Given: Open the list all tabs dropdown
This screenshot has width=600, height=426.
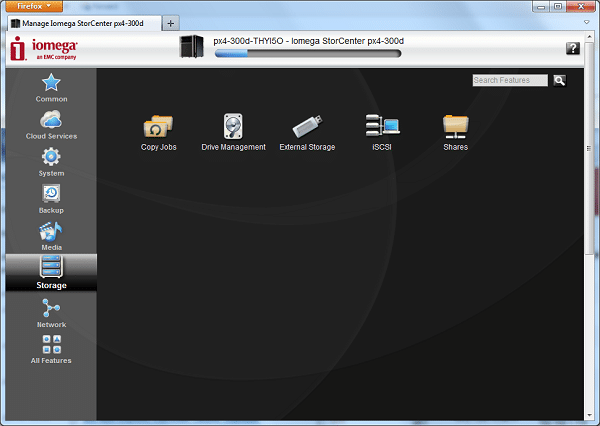Looking at the screenshot, I should 586,23.
